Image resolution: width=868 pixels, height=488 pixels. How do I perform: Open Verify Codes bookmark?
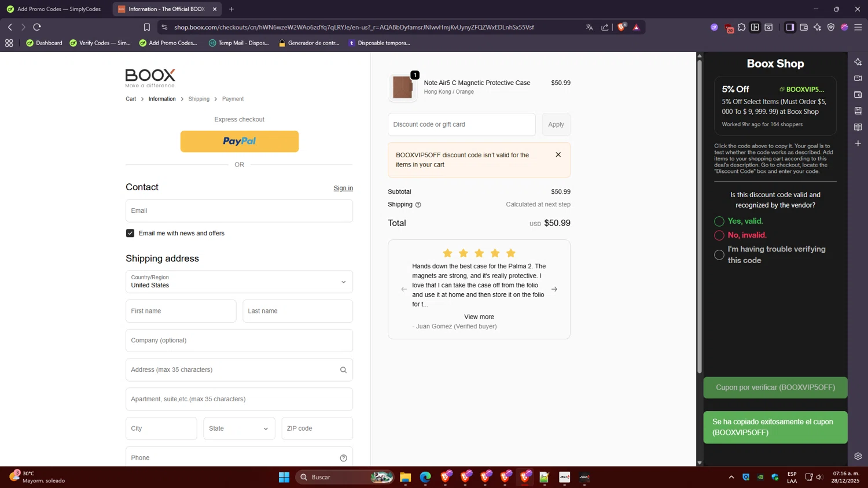coord(100,43)
